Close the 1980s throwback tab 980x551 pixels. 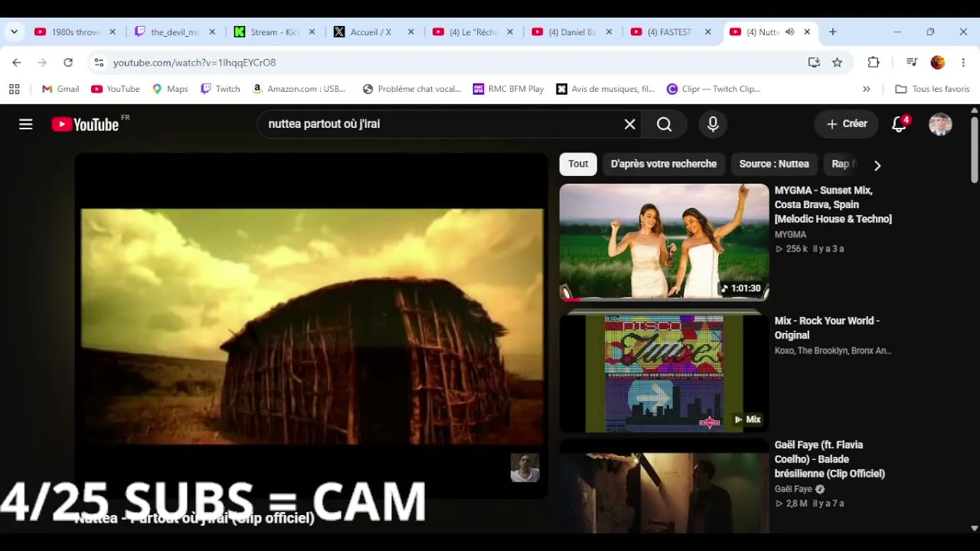coord(113,32)
